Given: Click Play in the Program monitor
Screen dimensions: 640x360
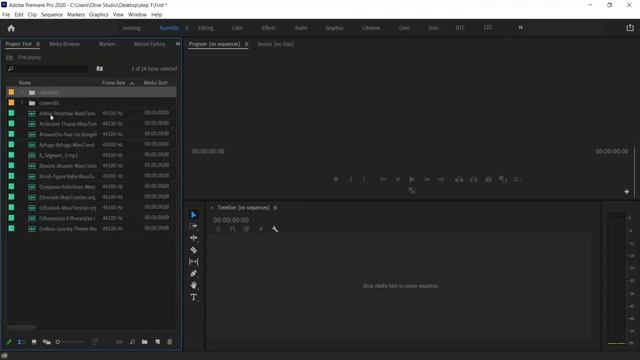Looking at the screenshot, I should 411,179.
